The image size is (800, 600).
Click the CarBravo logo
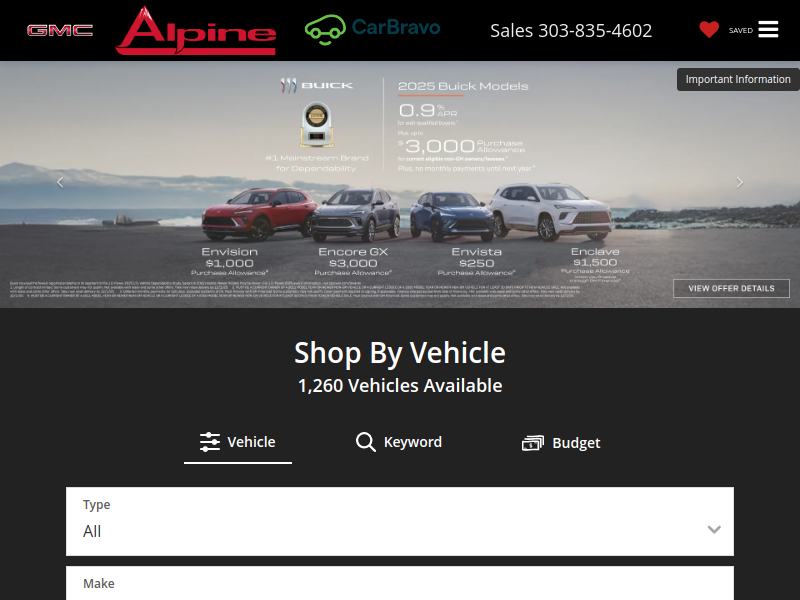tap(372, 29)
